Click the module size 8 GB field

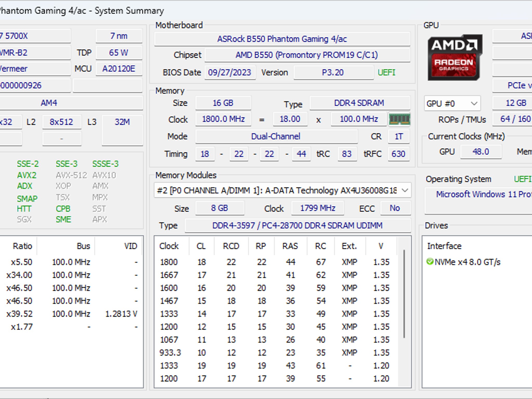click(x=220, y=208)
